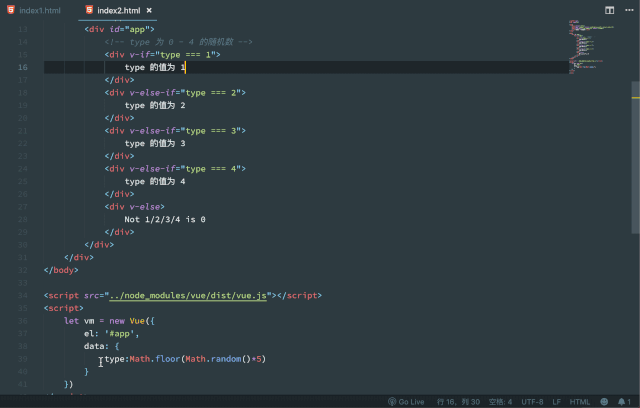The image size is (640, 408).
Task: Click the vertical editor scrollbar
Action: (x=636, y=157)
